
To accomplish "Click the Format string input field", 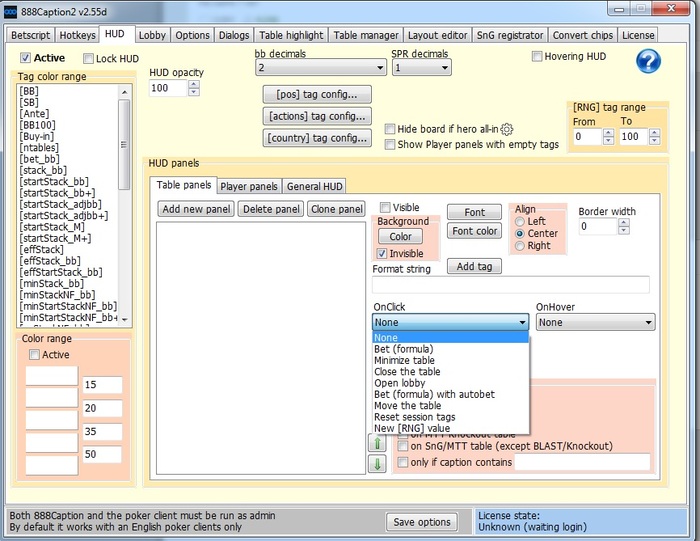I will [x=511, y=285].
